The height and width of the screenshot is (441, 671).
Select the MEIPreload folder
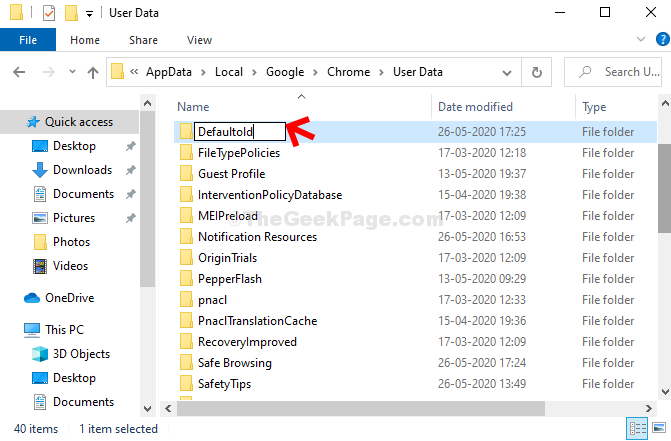pos(228,216)
